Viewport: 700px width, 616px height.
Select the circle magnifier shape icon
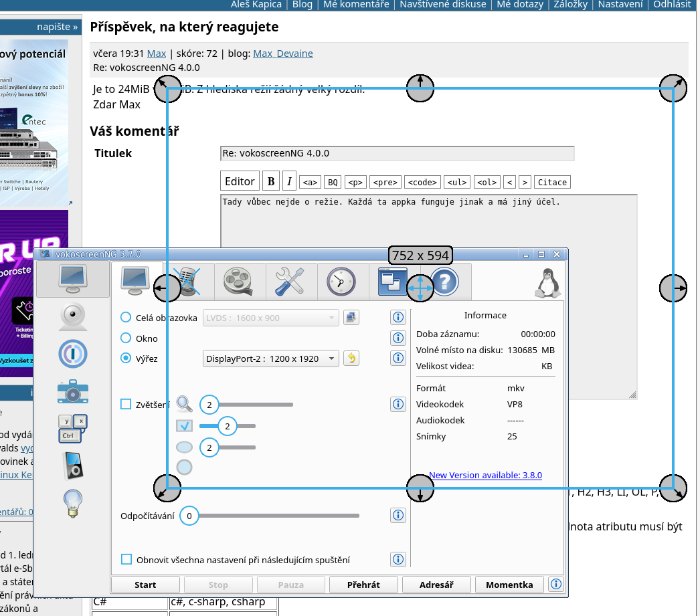click(x=184, y=468)
